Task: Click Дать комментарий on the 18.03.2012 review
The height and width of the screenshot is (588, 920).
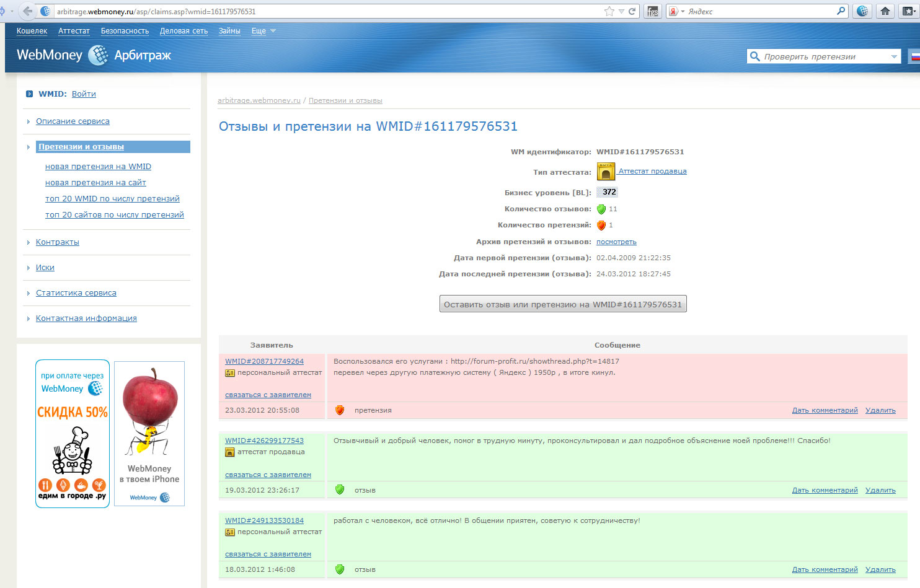Action: click(x=825, y=569)
